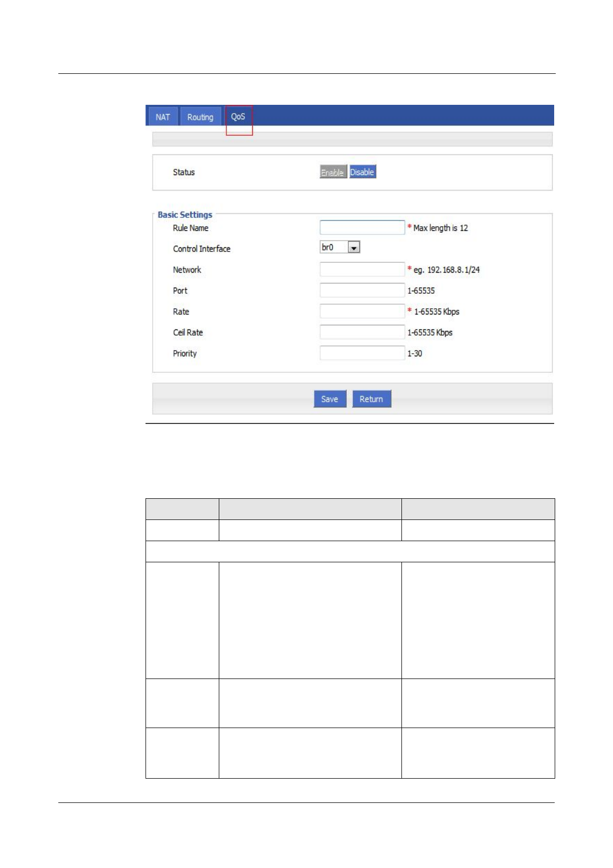
Task: Click the Rate '1-65535 Kbps' hint
Action: pyautogui.click(x=437, y=312)
